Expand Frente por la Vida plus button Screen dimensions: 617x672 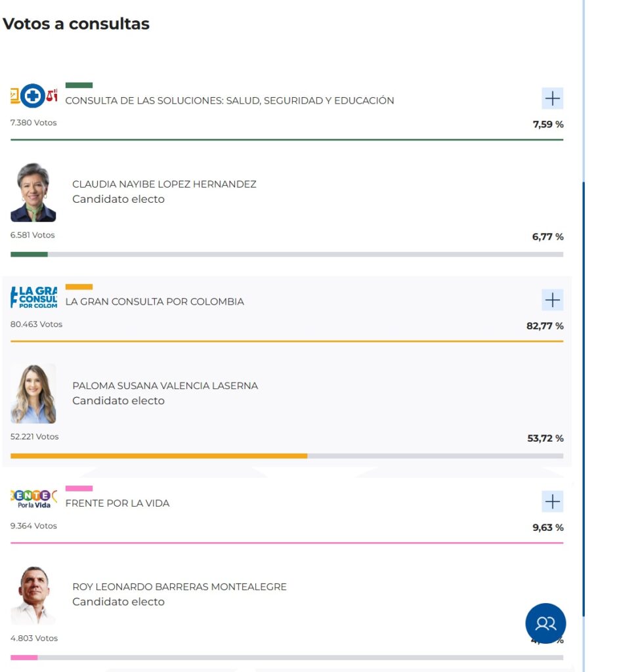tap(553, 501)
